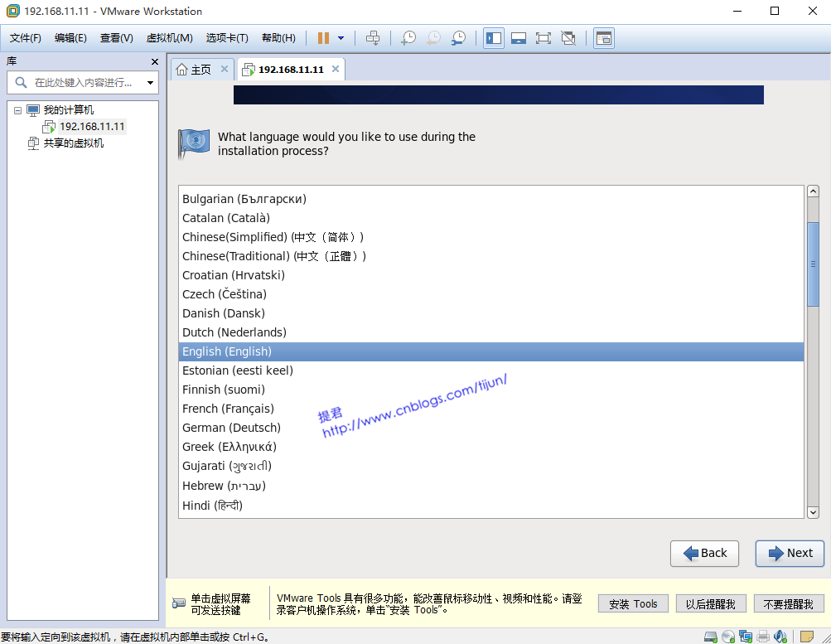Click the CD/DVD drive status icon
This screenshot has height=644, width=831.
[x=728, y=637]
